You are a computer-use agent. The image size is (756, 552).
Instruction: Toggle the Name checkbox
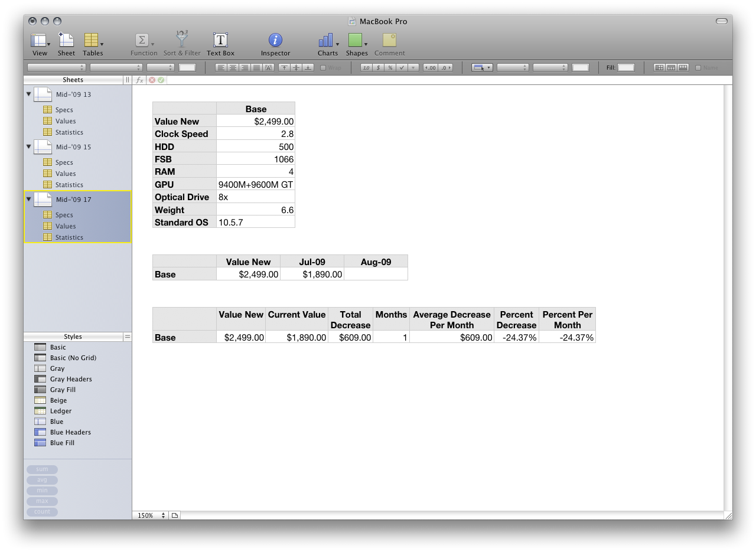click(698, 68)
